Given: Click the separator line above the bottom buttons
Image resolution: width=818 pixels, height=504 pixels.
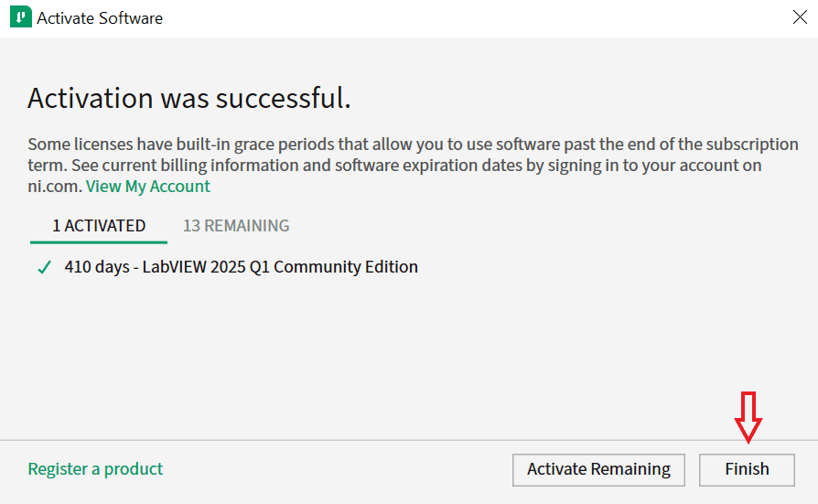Looking at the screenshot, I should coord(408,440).
